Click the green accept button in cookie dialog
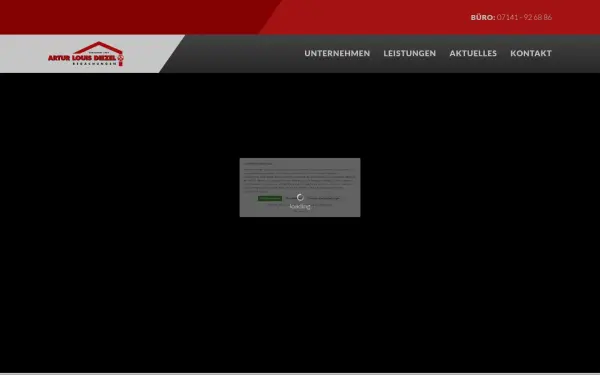This screenshot has height=375, width=600. coord(270,198)
